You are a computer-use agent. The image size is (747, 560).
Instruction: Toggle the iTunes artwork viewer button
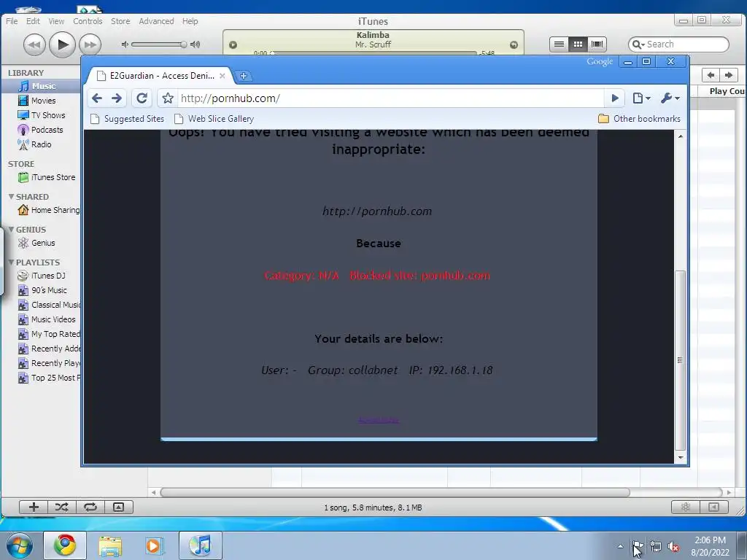pos(119,507)
